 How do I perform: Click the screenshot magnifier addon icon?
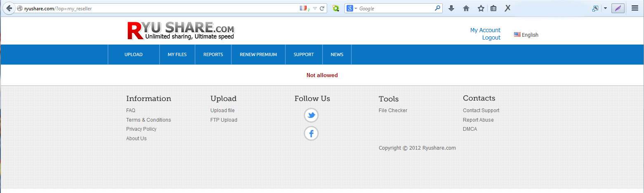pyautogui.click(x=595, y=8)
